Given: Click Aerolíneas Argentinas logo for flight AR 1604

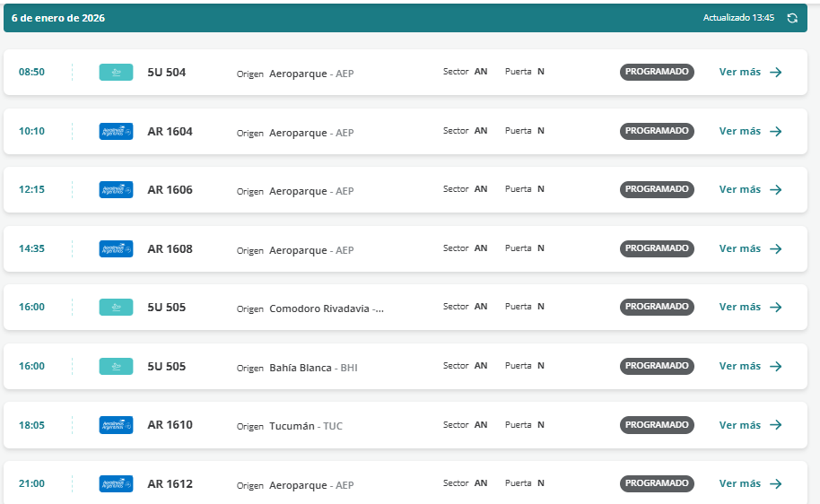Looking at the screenshot, I should 116,132.
